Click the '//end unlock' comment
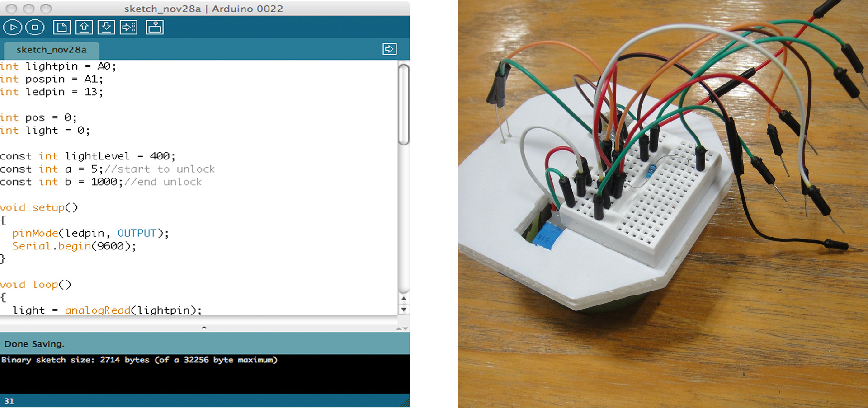Image resolution: width=868 pixels, height=408 pixels. tap(163, 182)
